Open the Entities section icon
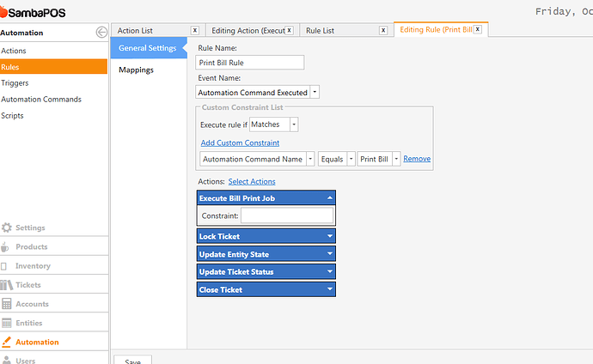Image resolution: width=593 pixels, height=364 pixels. tap(6, 323)
